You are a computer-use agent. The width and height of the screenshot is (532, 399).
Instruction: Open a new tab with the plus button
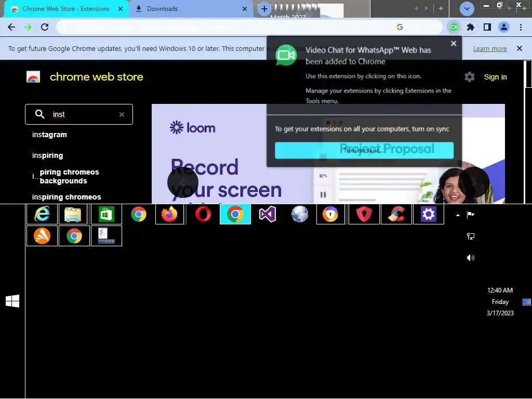pos(264,9)
